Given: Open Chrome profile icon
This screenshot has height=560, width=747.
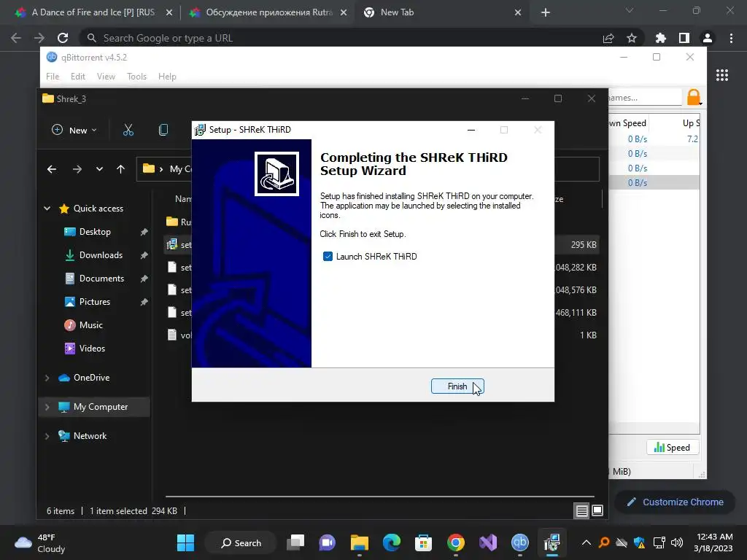Looking at the screenshot, I should coord(708,38).
